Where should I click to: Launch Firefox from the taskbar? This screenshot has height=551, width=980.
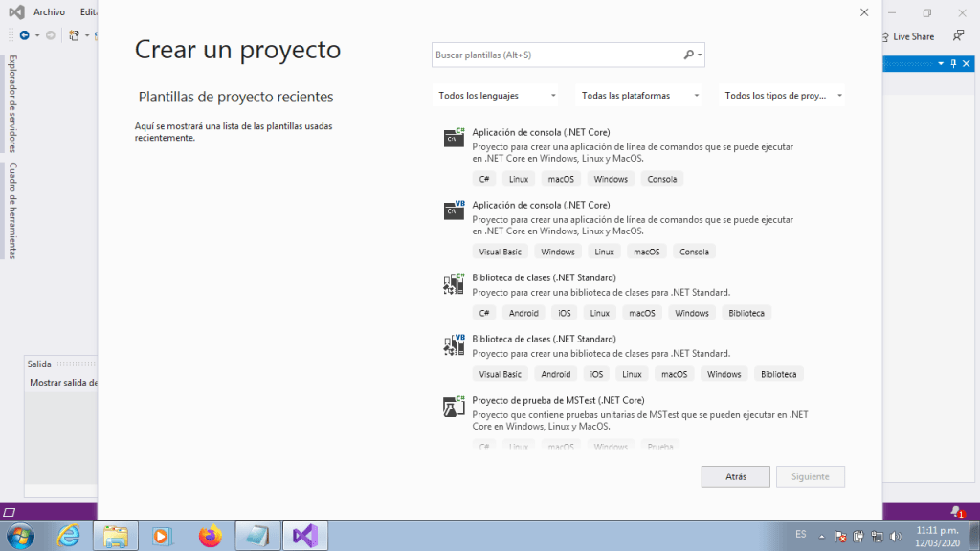pos(210,536)
